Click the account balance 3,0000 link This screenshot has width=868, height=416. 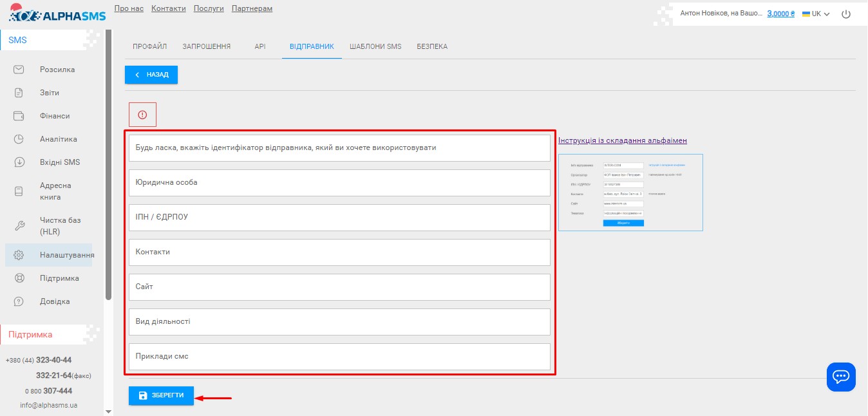click(x=780, y=14)
